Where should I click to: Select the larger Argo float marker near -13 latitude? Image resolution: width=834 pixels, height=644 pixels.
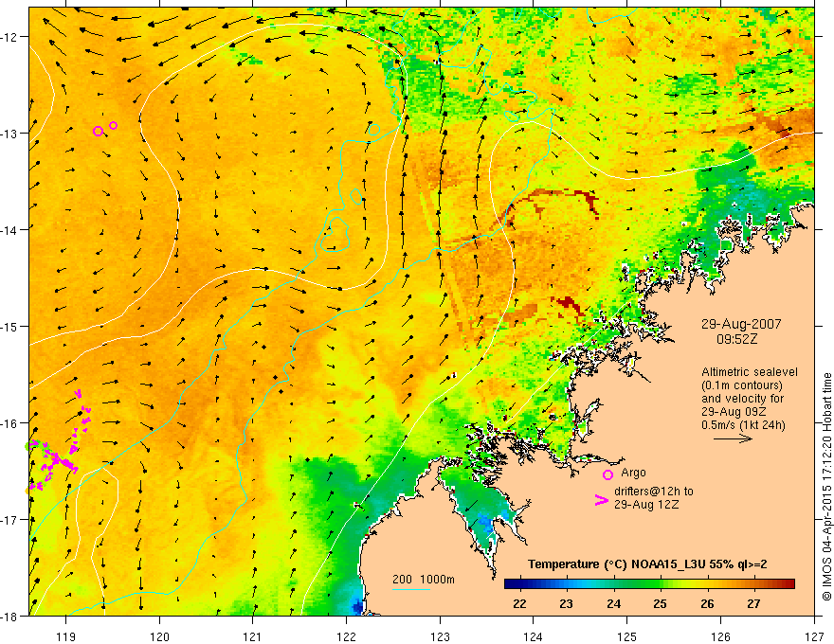click(x=98, y=131)
